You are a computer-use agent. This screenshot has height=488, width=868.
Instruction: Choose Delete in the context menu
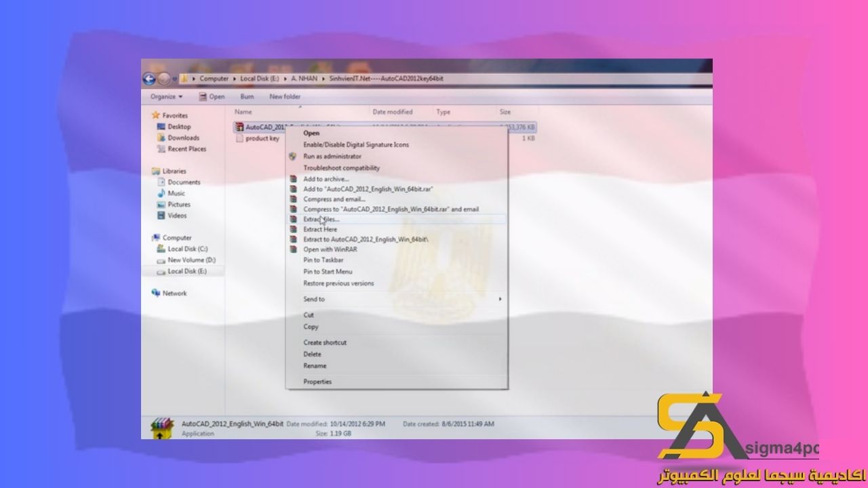(x=312, y=354)
